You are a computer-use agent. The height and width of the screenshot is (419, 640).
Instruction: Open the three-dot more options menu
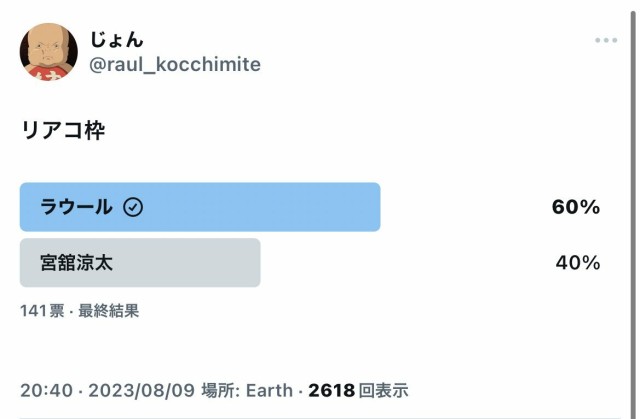(606, 40)
